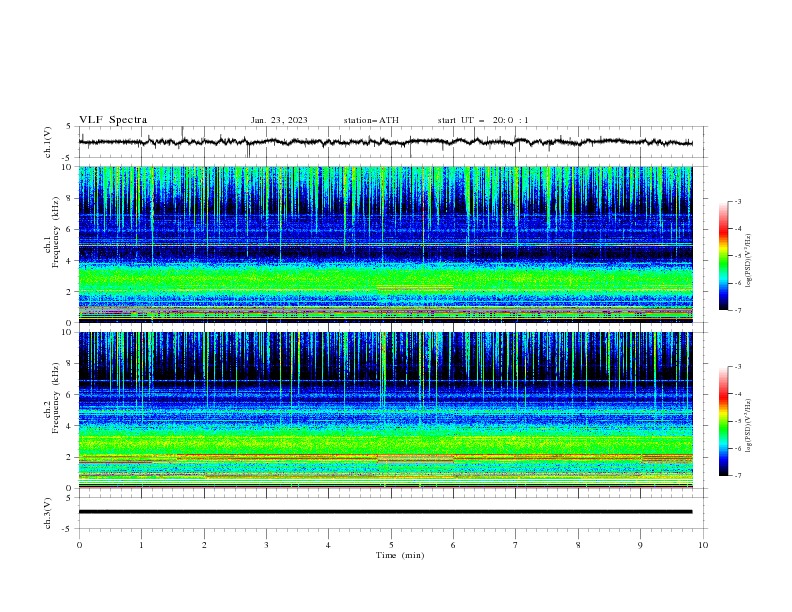Click the log(PSD) label next to ch.1 color bar

(749, 261)
